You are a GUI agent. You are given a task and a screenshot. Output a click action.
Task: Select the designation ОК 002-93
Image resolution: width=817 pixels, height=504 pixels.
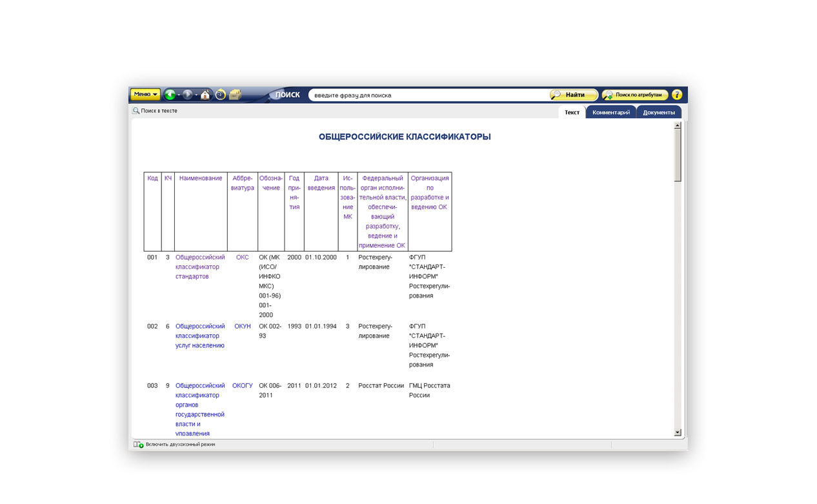tap(270, 330)
